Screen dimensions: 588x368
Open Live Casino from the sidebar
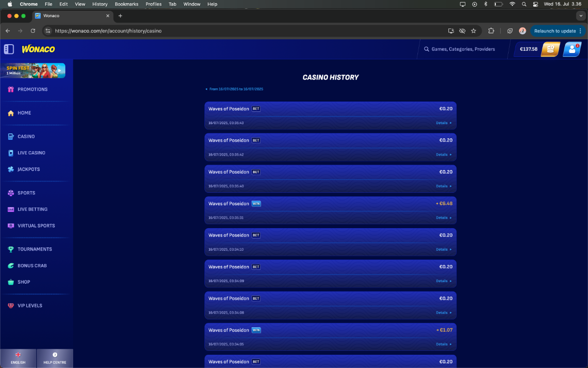31,153
